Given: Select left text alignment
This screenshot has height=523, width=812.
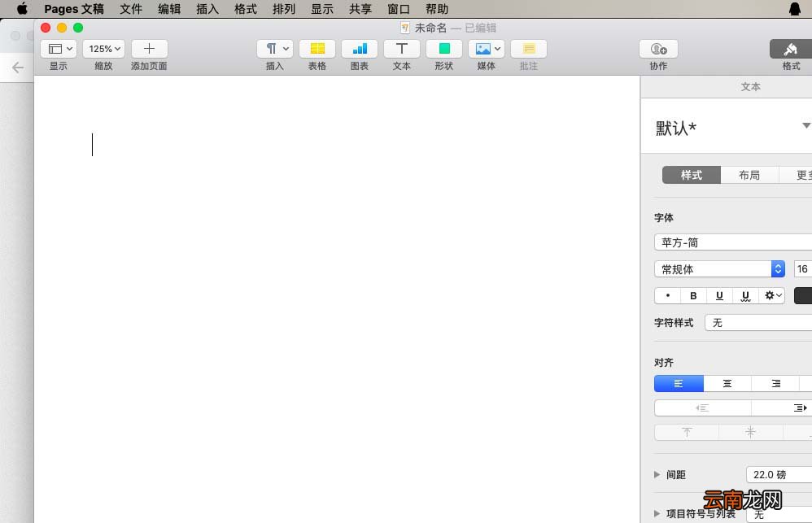Looking at the screenshot, I should pyautogui.click(x=679, y=384).
